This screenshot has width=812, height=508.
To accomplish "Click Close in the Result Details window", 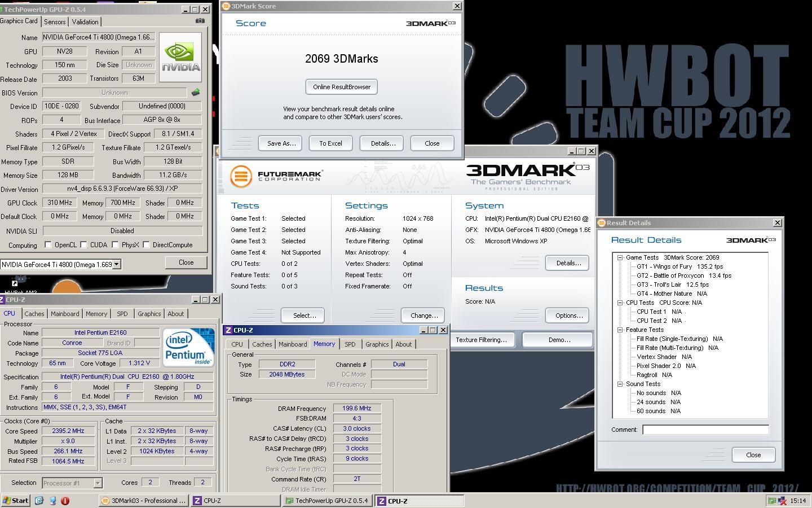I will pyautogui.click(x=753, y=455).
